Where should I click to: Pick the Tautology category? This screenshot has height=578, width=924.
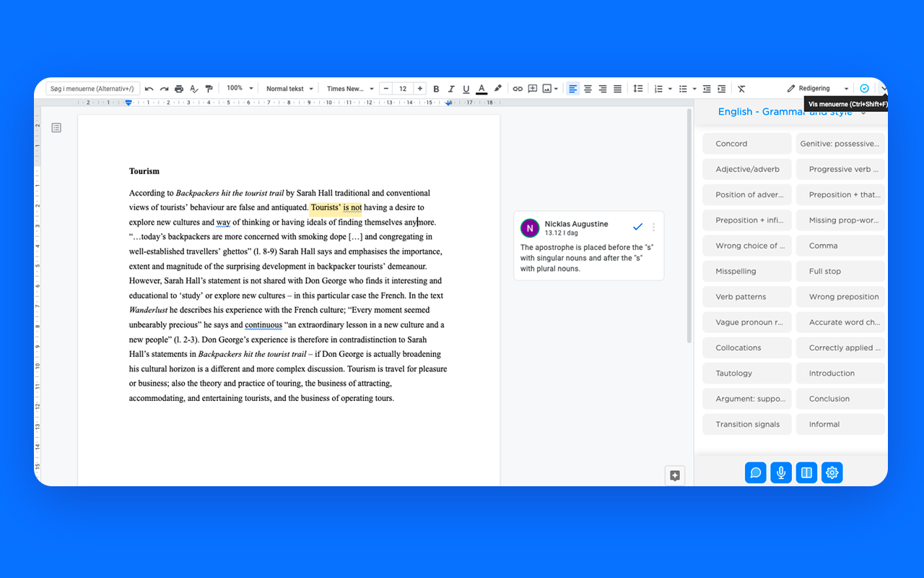[747, 373]
